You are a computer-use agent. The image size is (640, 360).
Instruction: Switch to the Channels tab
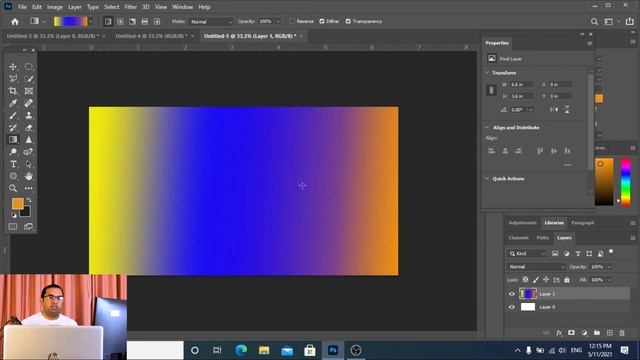[519, 238]
